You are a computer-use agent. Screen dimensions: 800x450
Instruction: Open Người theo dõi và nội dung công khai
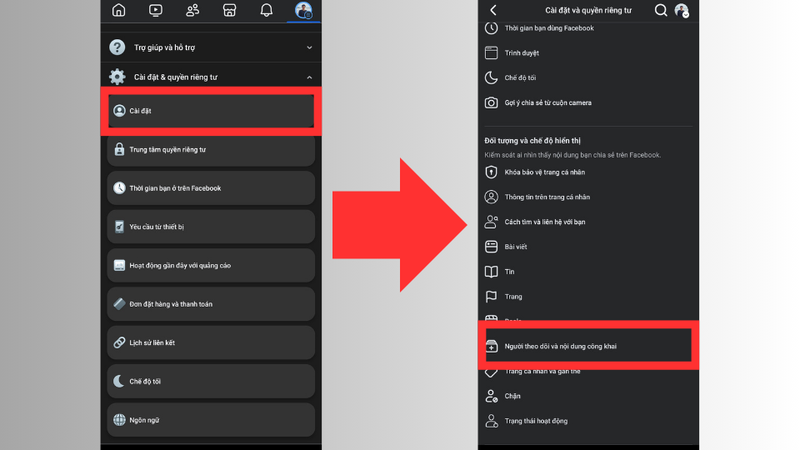coord(588,346)
